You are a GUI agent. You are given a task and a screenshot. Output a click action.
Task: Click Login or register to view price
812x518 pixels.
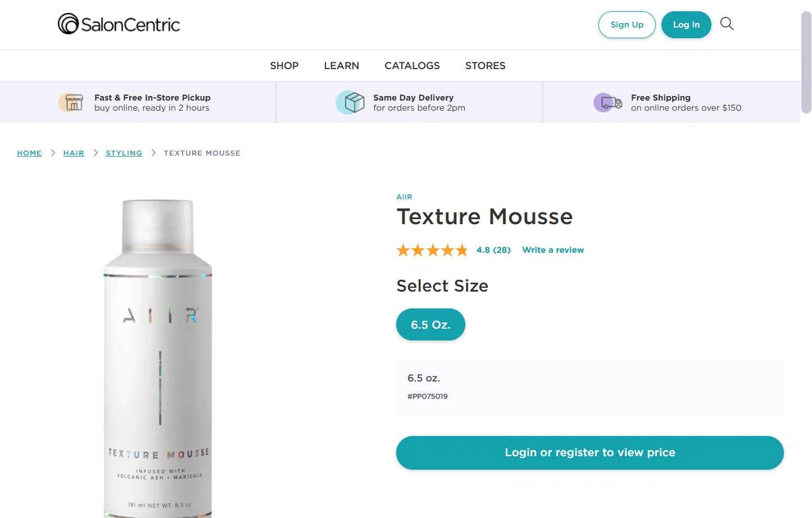(x=590, y=453)
